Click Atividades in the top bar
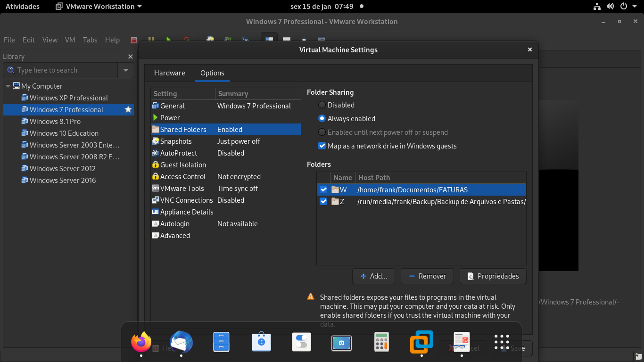 pyautogui.click(x=23, y=7)
